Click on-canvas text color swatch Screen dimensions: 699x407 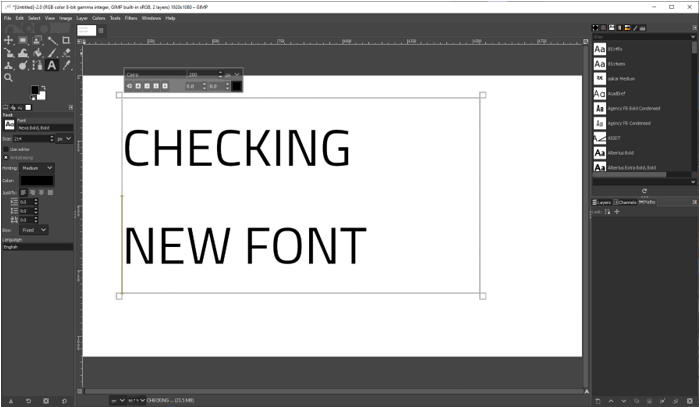click(x=237, y=86)
